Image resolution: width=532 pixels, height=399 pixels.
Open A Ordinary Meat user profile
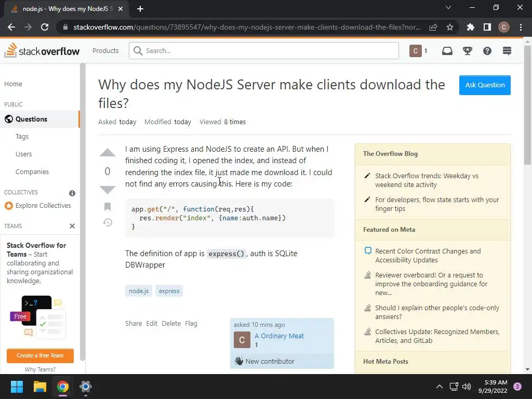(279, 336)
